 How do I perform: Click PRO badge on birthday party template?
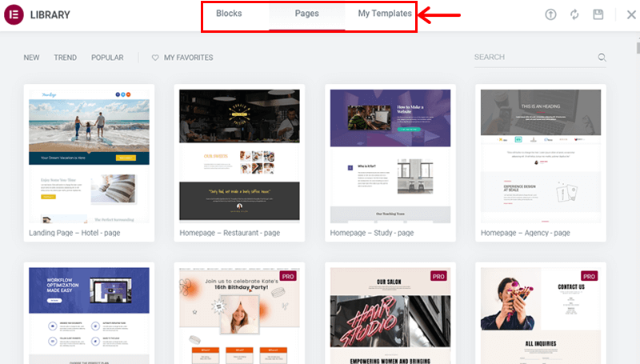288,276
